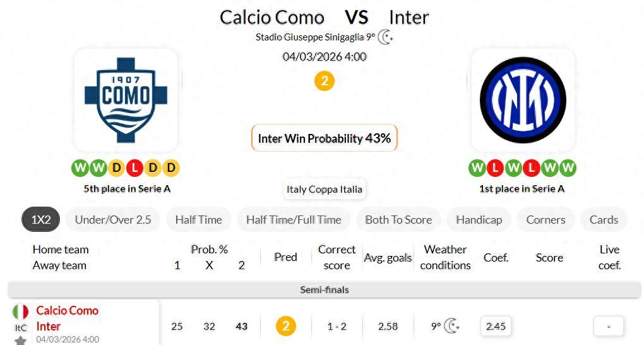Toggle the favorite star for Como–Inter match

click(21, 341)
